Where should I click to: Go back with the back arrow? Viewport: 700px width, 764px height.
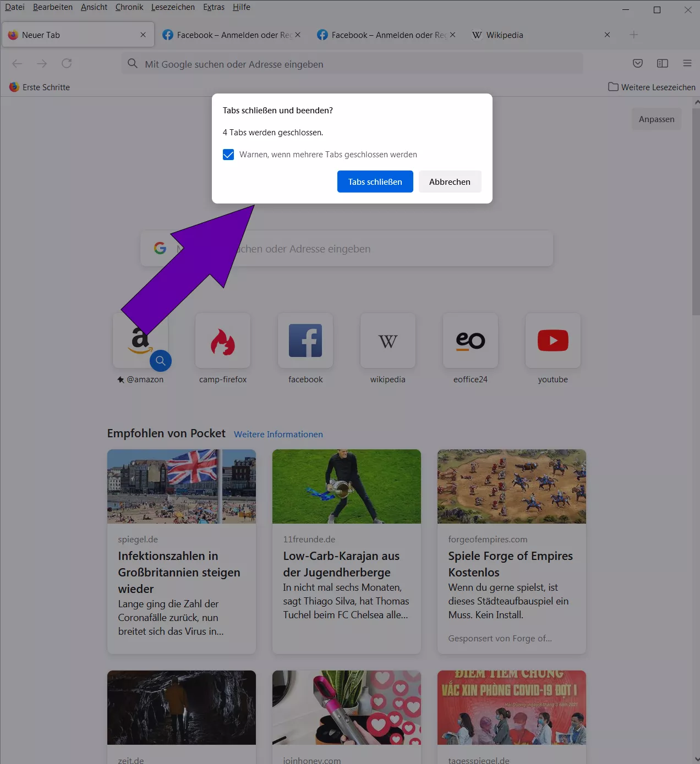(x=17, y=64)
